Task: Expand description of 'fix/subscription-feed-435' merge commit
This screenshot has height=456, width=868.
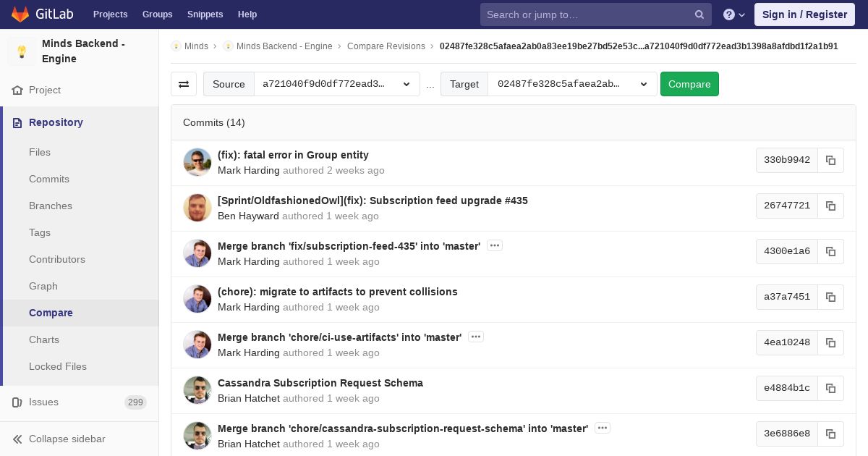Action: [495, 245]
